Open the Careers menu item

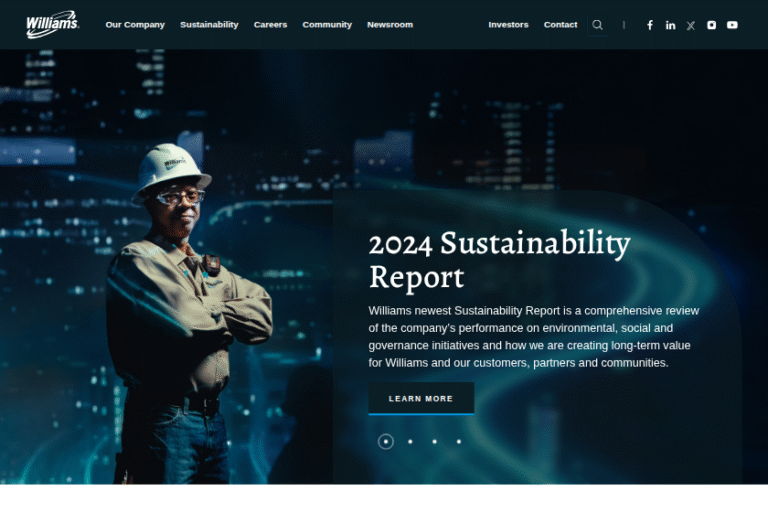tap(270, 24)
